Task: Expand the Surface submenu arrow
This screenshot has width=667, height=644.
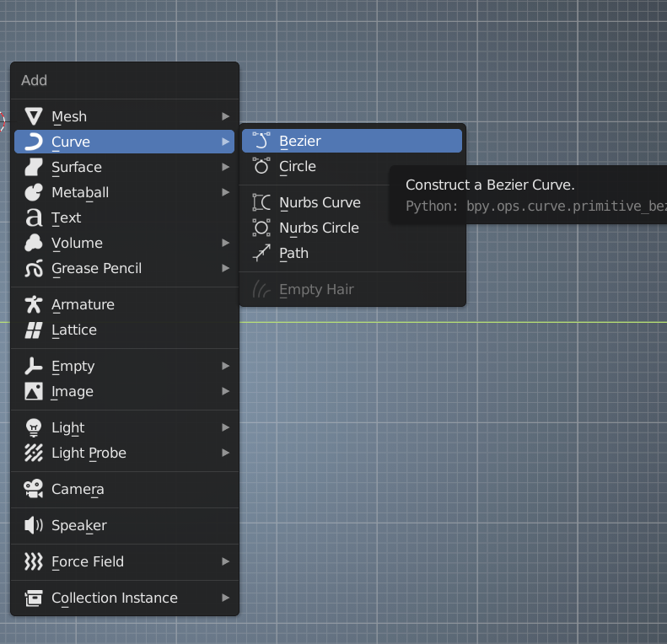Action: 225,167
